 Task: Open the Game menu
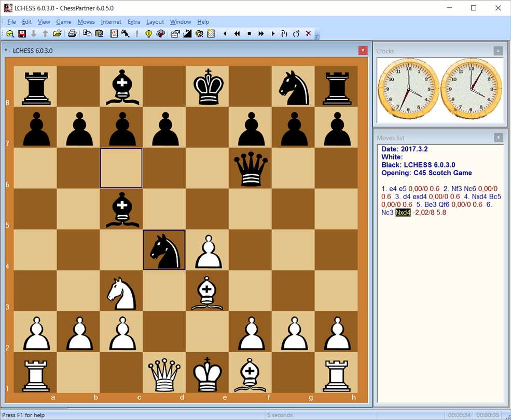pos(63,22)
